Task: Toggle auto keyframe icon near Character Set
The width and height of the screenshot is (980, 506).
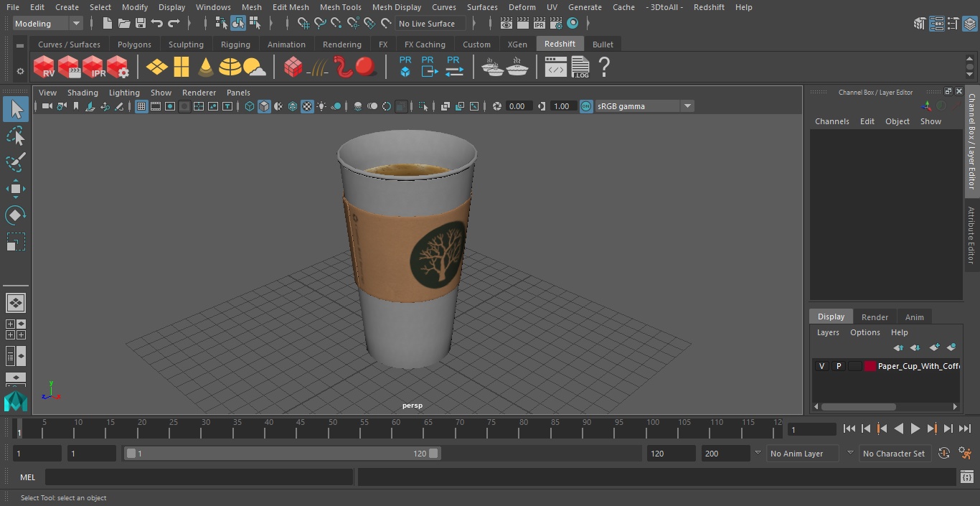Action: 944,454
